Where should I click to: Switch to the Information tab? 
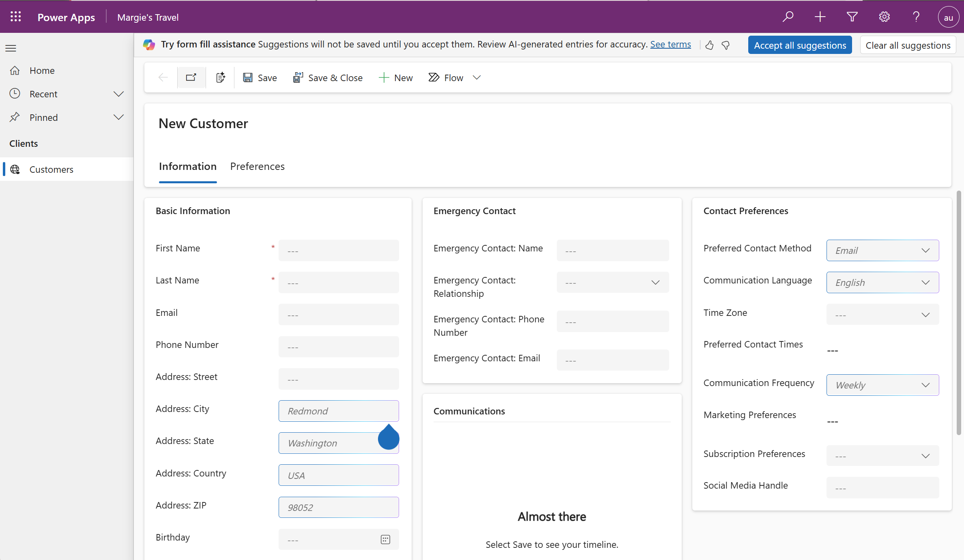pos(188,167)
